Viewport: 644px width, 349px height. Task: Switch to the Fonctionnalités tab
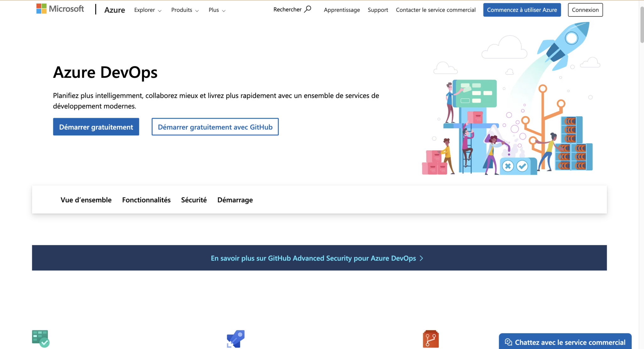click(146, 200)
